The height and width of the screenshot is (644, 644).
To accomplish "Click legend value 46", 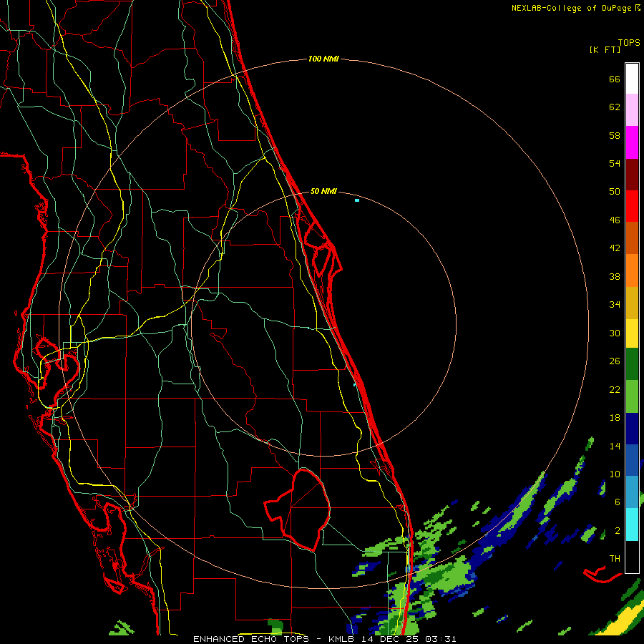I will pyautogui.click(x=615, y=220).
